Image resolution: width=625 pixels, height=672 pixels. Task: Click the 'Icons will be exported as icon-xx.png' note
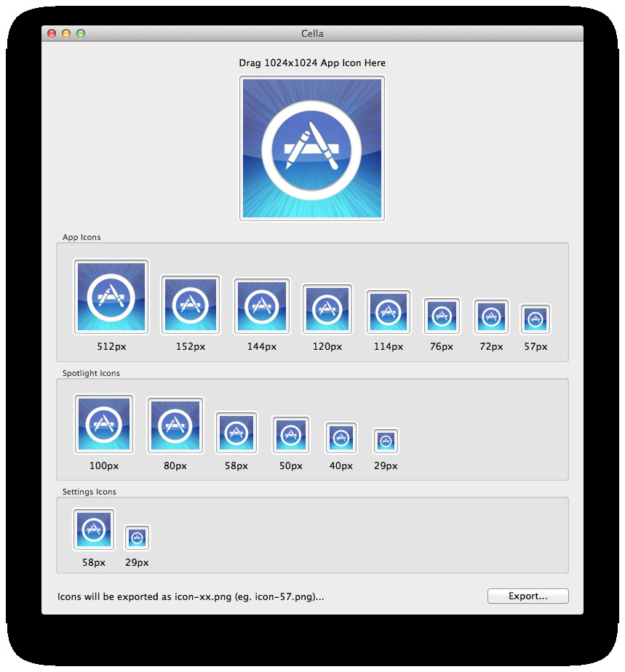tap(191, 596)
